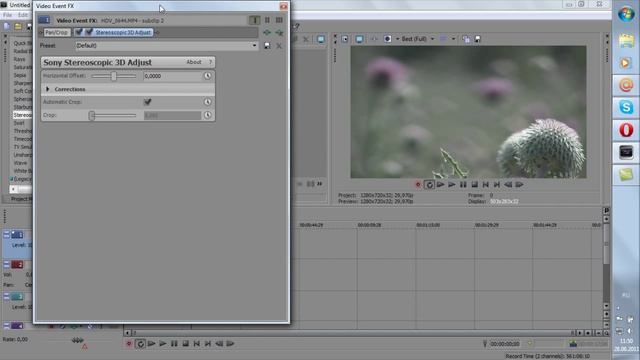Open the overlays dropdown arrow in preview toolbar
640x360 pixels.
(x=453, y=39)
